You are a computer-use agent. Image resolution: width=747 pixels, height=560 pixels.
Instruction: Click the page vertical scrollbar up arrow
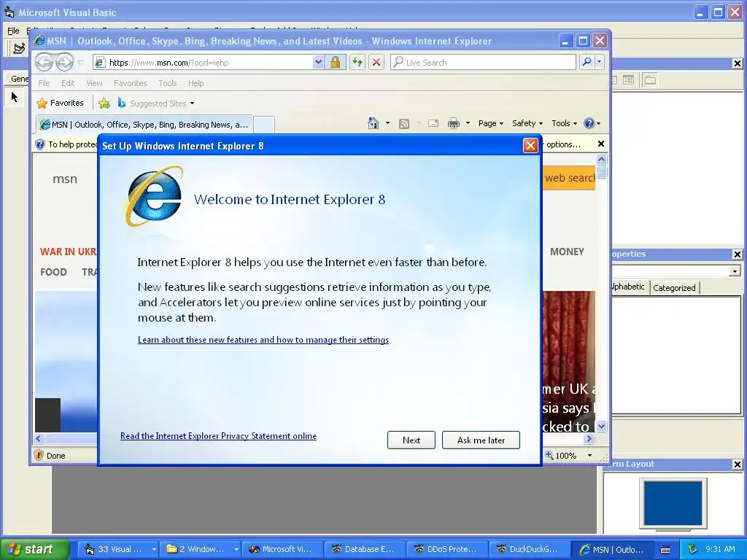tap(601, 160)
